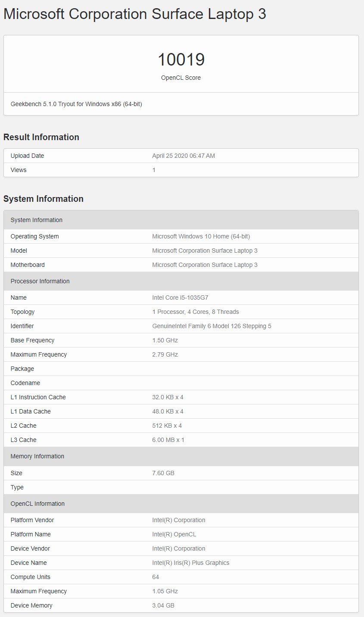The width and height of the screenshot is (364, 617).
Task: Click the "Codename" row label
Action: click(x=25, y=383)
